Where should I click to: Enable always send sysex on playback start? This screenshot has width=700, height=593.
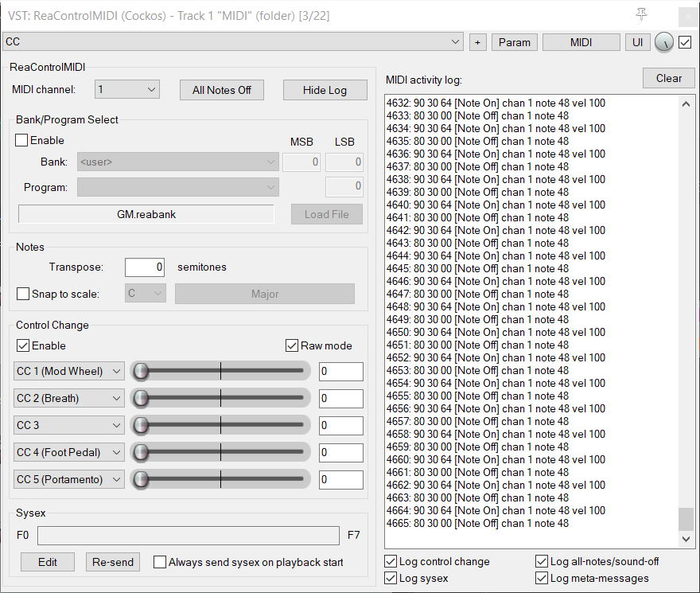(160, 562)
